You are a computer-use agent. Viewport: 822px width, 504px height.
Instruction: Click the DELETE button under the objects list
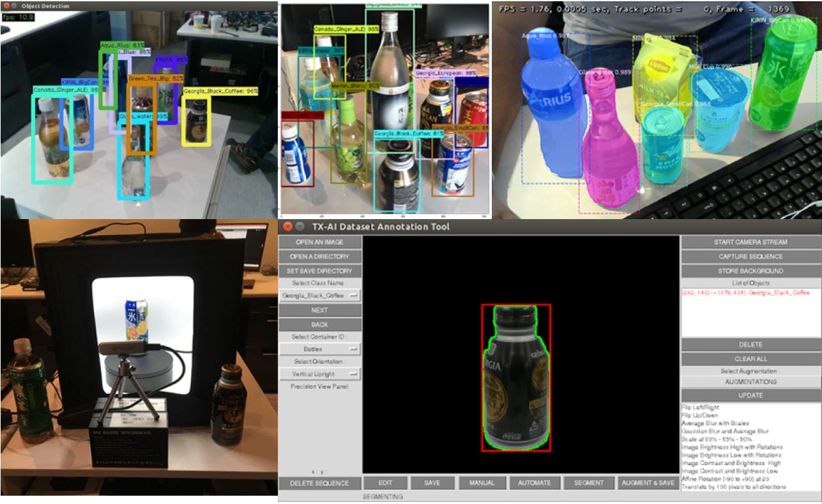[x=750, y=344]
